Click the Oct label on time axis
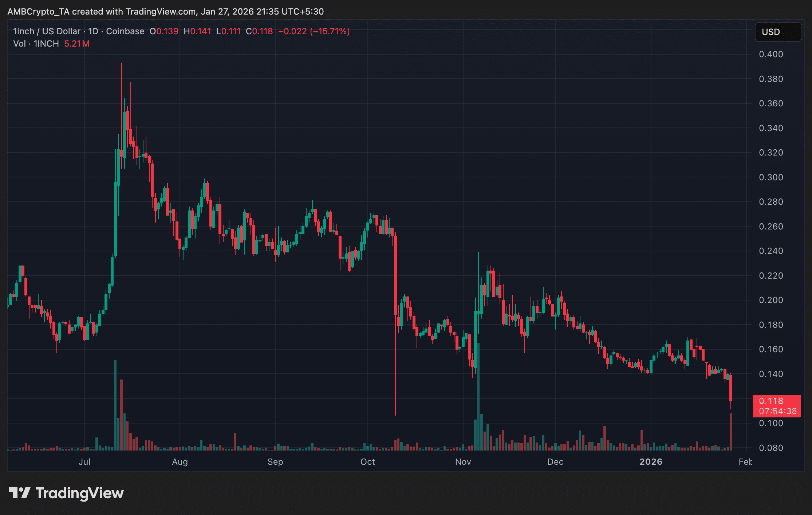812x515 pixels. (367, 462)
